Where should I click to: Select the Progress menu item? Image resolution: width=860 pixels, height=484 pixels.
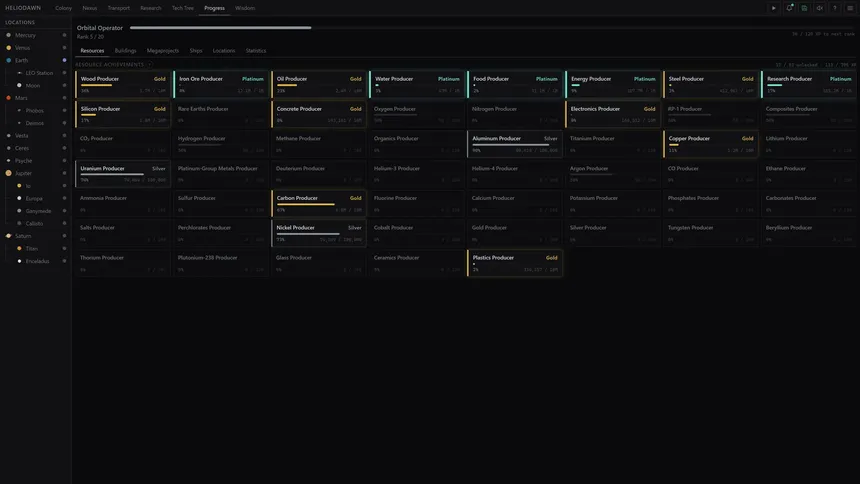214,8
